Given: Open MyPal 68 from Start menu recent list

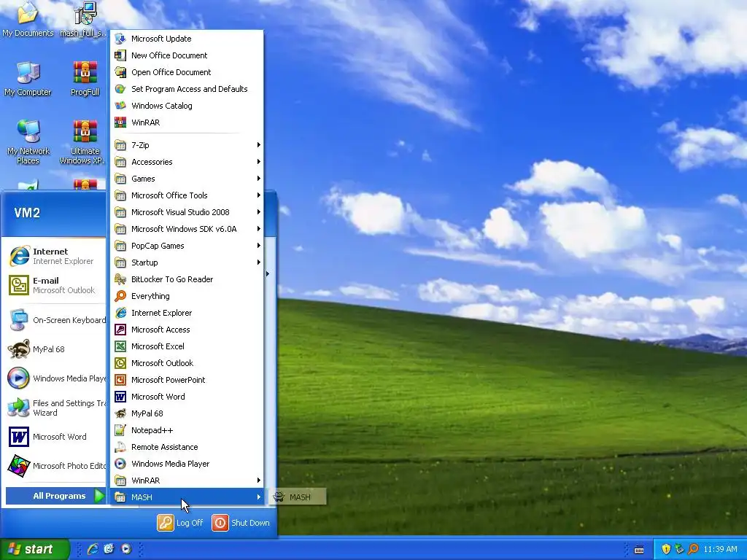Looking at the screenshot, I should click(55, 349).
